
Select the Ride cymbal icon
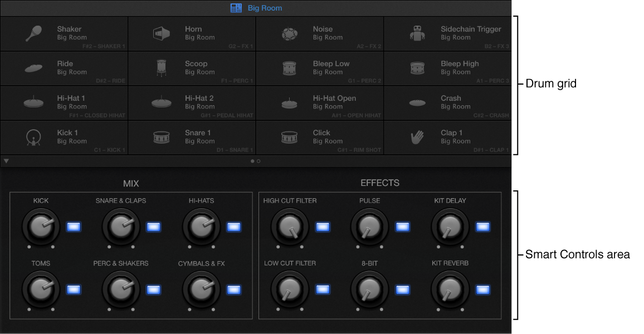click(33, 67)
